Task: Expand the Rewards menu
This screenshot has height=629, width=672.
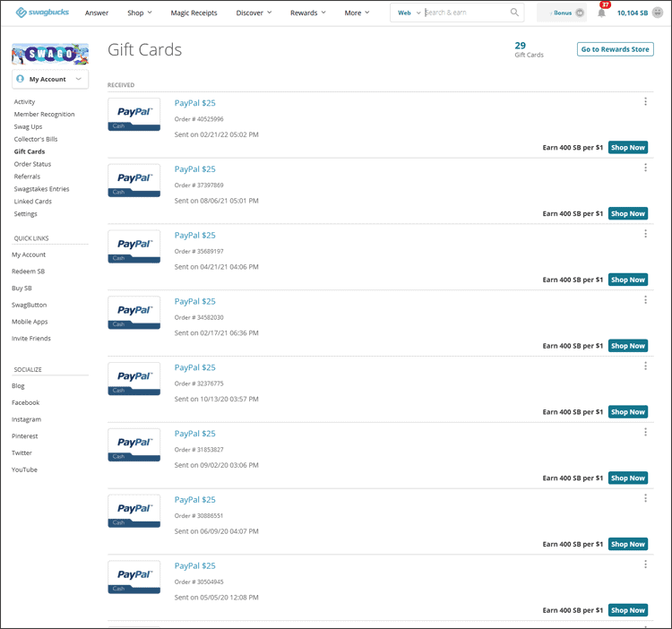Action: click(308, 13)
